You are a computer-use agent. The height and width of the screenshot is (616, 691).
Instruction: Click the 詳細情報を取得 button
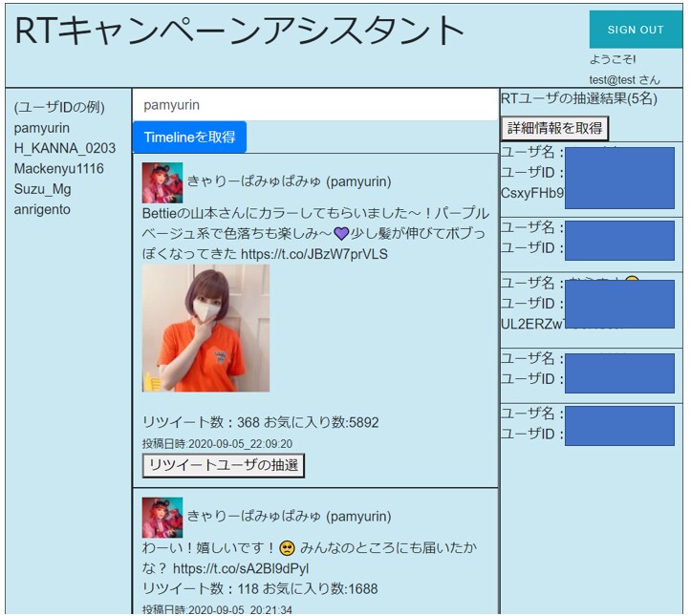554,128
